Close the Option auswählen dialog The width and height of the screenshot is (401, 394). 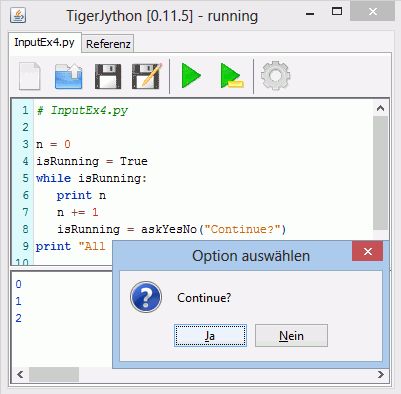[x=367, y=251]
